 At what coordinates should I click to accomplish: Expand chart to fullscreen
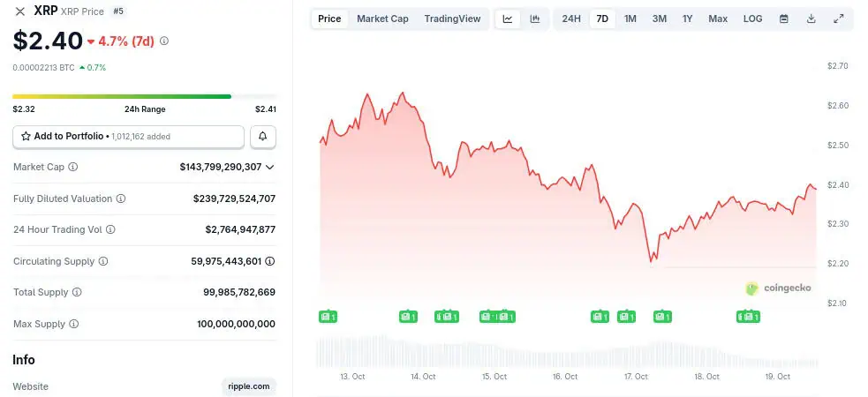click(838, 19)
